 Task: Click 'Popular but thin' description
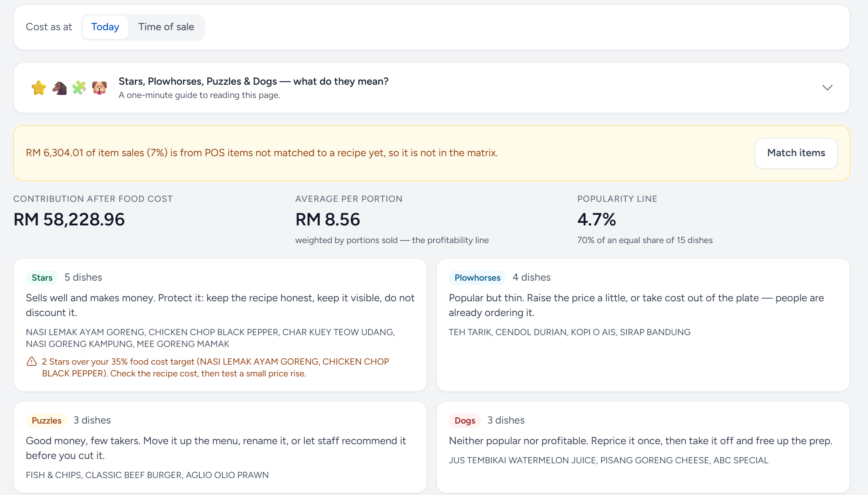point(636,305)
